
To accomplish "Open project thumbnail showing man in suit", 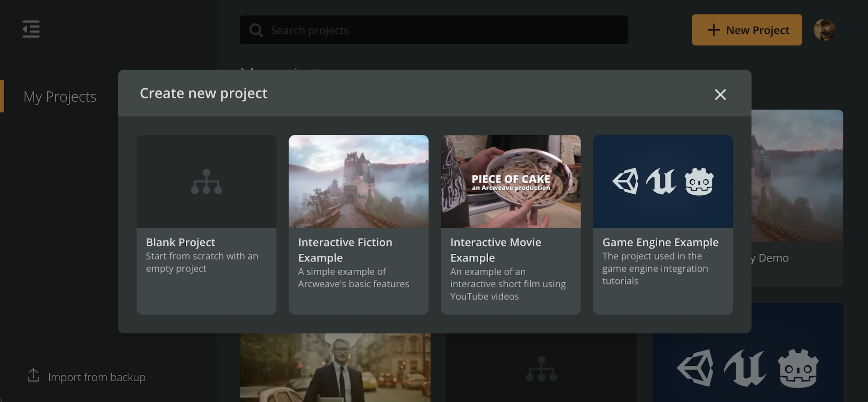I will (x=335, y=368).
